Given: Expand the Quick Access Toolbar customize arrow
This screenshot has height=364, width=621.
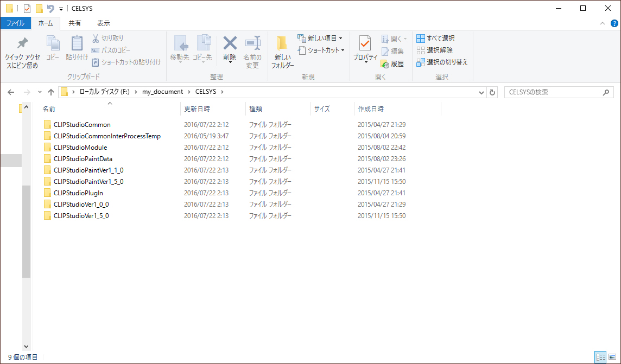Looking at the screenshot, I should (61, 9).
